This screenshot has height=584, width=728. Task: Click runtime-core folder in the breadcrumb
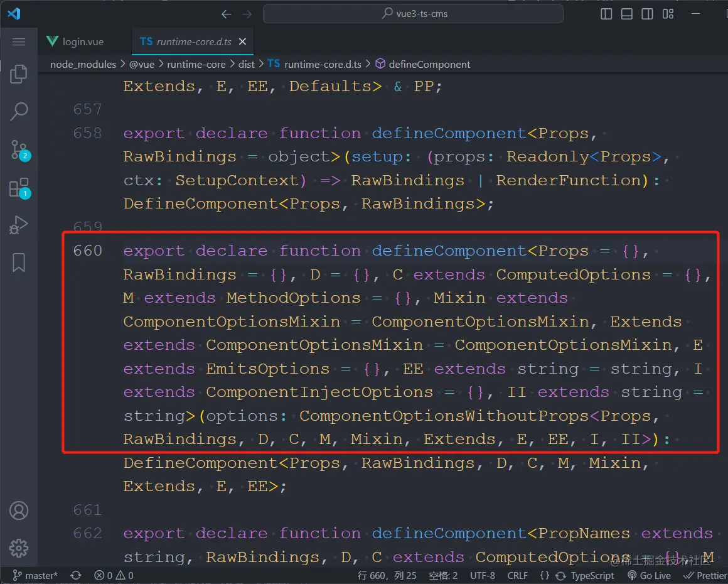click(196, 64)
